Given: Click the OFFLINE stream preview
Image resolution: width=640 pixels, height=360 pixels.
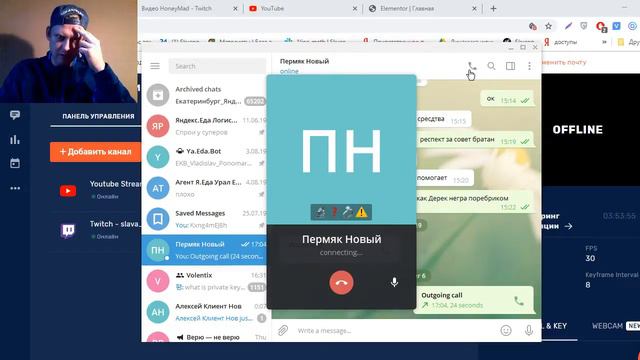Looking at the screenshot, I should click(x=591, y=130).
